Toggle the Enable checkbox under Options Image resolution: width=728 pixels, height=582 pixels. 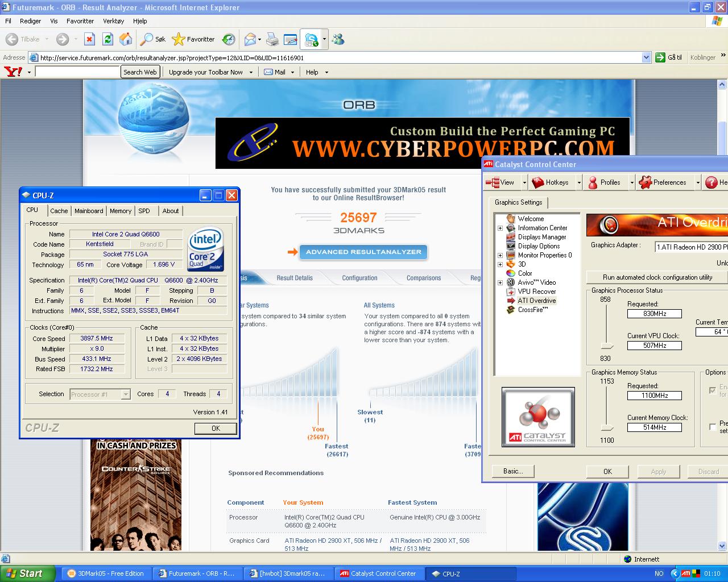[x=713, y=390]
